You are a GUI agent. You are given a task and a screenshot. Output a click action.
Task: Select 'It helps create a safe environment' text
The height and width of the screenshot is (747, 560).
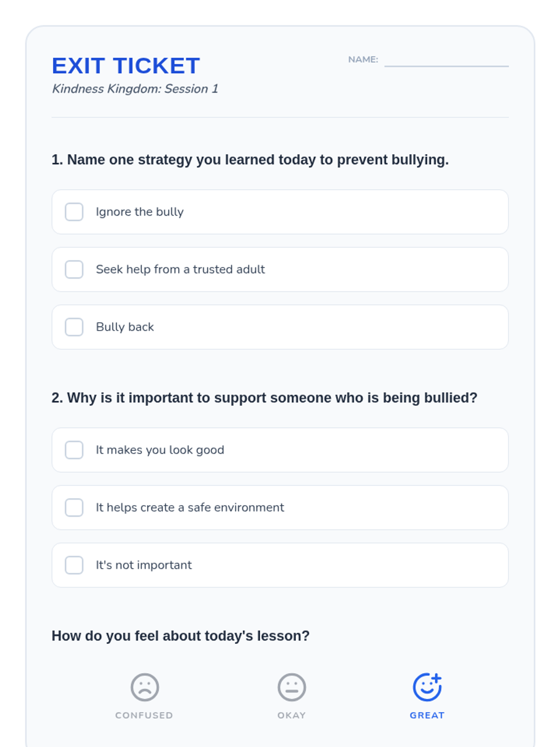pyautogui.click(x=189, y=507)
